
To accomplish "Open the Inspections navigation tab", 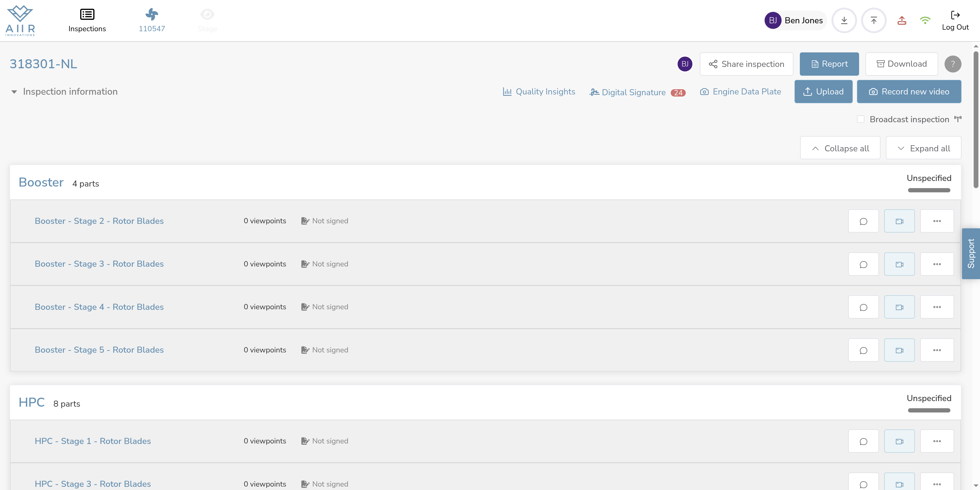I will pos(87,21).
